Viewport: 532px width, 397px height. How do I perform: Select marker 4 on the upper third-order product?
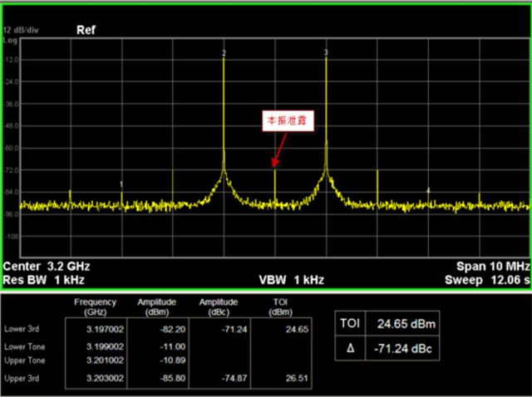[x=428, y=190]
